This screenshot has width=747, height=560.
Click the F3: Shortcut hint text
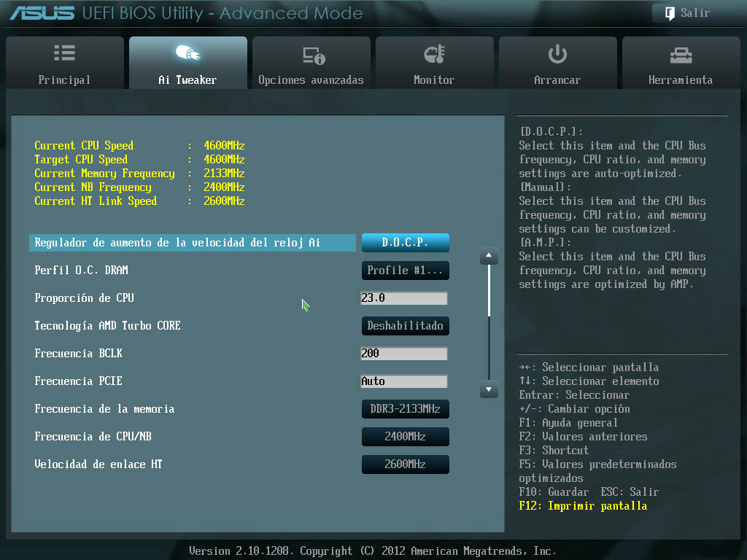[554, 451]
